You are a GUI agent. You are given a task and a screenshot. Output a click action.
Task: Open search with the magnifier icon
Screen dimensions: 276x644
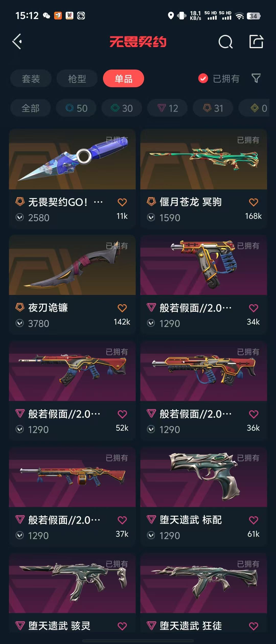pos(226,42)
